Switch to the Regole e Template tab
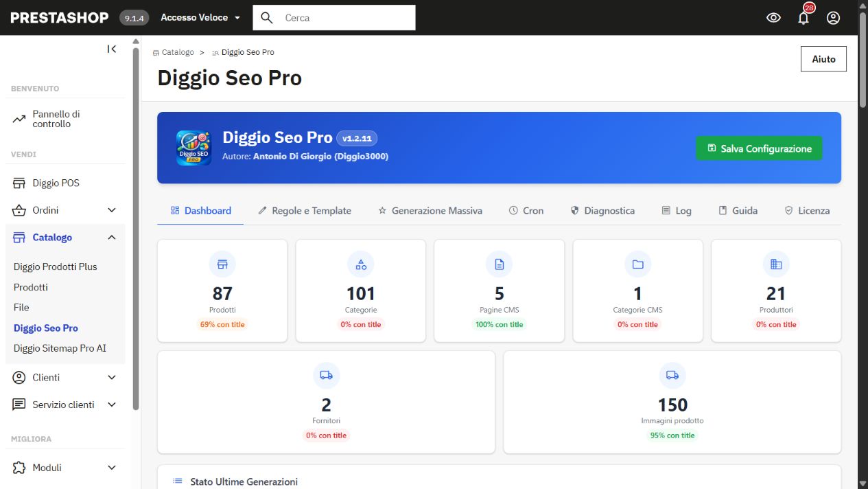This screenshot has height=489, width=868. point(304,211)
